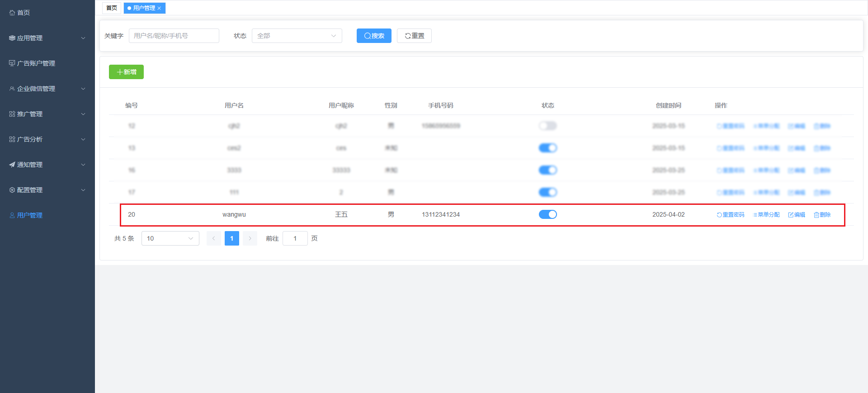Switch to the 首页 tab

(112, 8)
